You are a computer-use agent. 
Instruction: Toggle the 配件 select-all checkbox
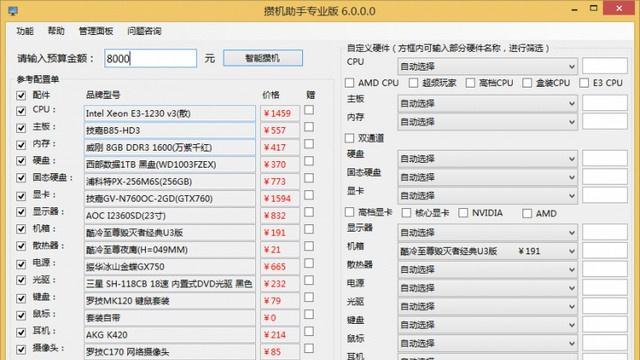click(x=21, y=96)
